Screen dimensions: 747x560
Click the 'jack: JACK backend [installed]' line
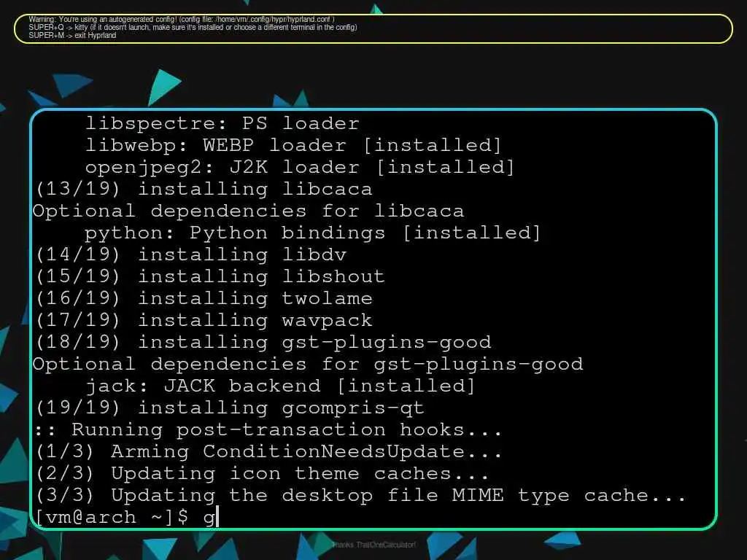(x=280, y=386)
